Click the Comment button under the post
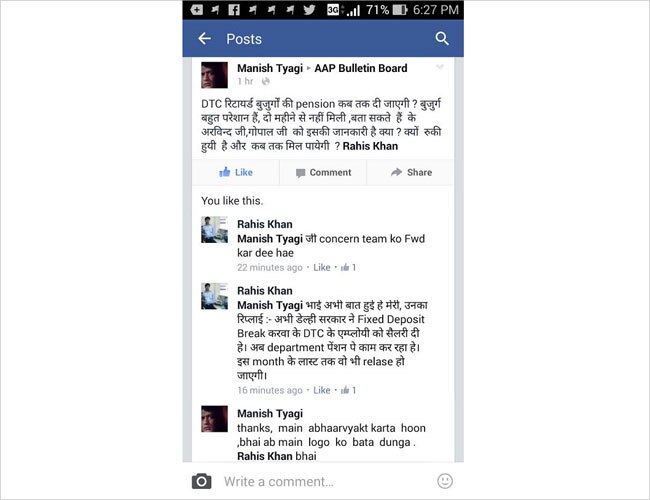650x500 pixels. coord(323,172)
